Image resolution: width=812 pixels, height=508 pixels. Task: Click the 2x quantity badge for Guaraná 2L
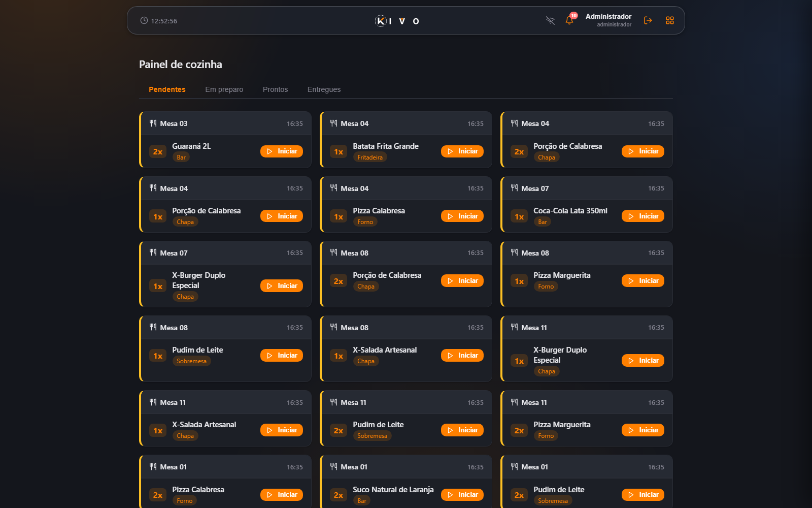click(158, 151)
